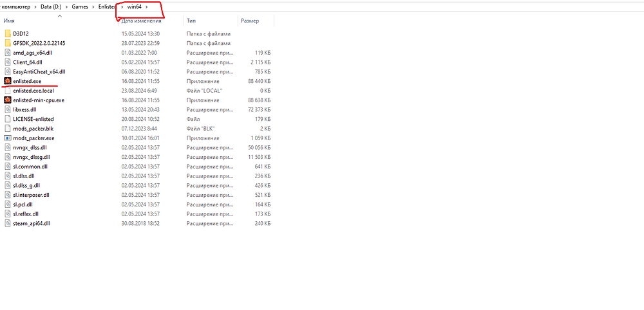644x310 pixels.
Task: Click the date 07.12.2023 8:44
Action: pos(139,129)
